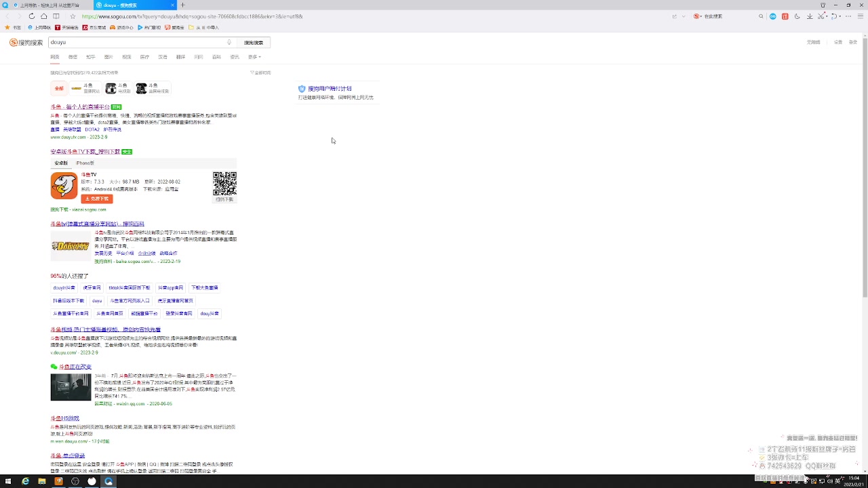Switch to the iPhone版 tab

(x=85, y=163)
